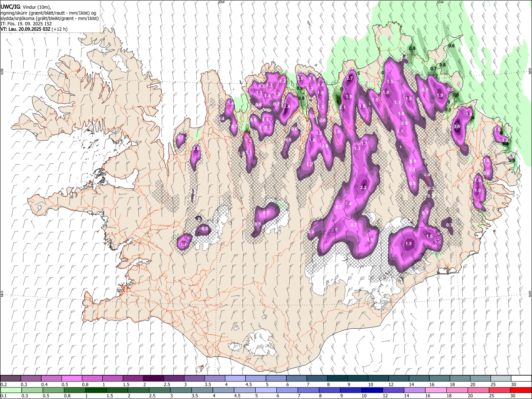532x399 pixels.
Task: Click the '2.0' precipitation value on map
Action: click(x=300, y=78)
